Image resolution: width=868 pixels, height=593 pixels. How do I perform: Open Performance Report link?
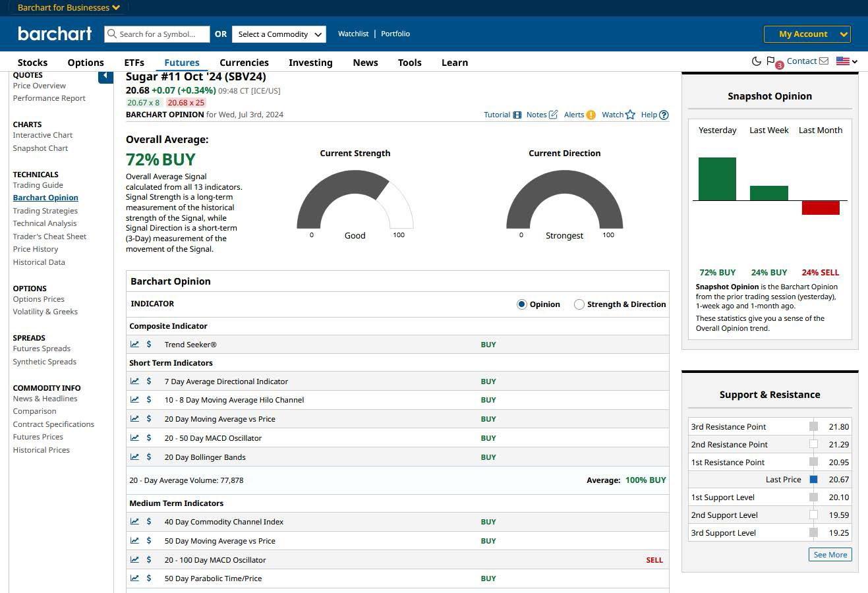[49, 98]
